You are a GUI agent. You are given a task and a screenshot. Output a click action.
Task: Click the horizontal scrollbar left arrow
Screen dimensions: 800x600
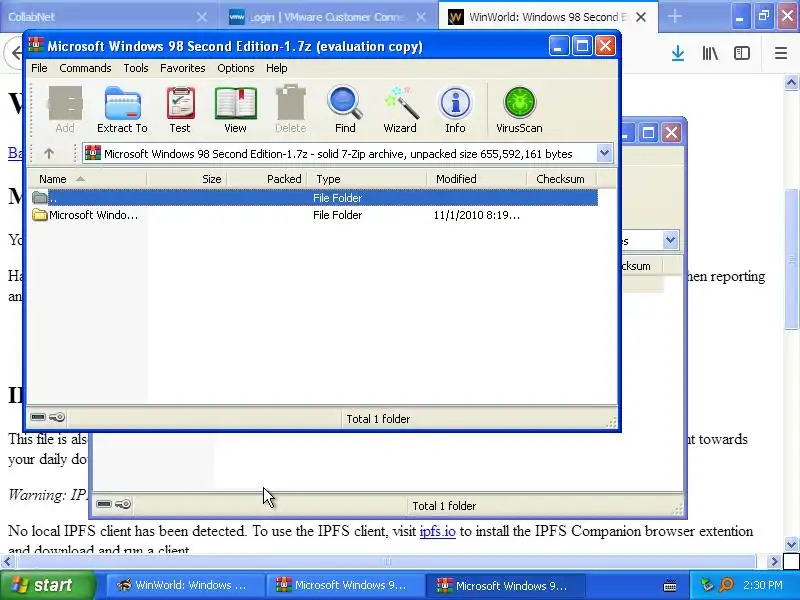click(x=7, y=562)
